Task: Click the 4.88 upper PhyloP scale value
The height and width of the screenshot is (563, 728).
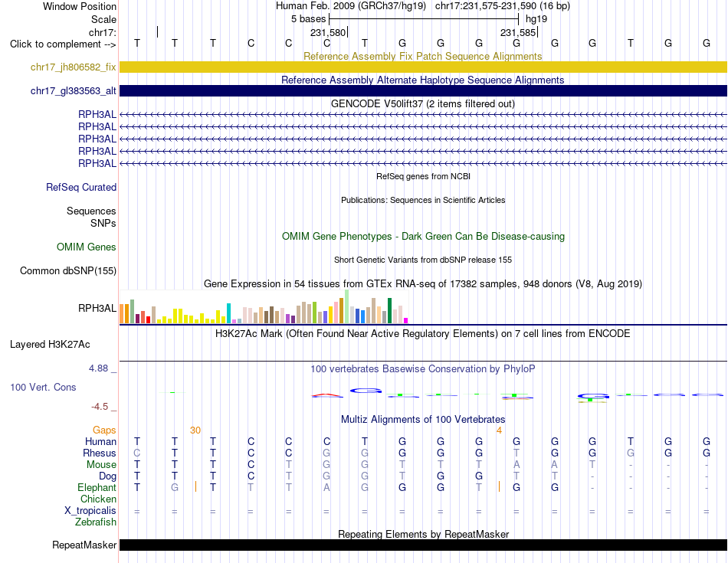Action: (x=98, y=368)
